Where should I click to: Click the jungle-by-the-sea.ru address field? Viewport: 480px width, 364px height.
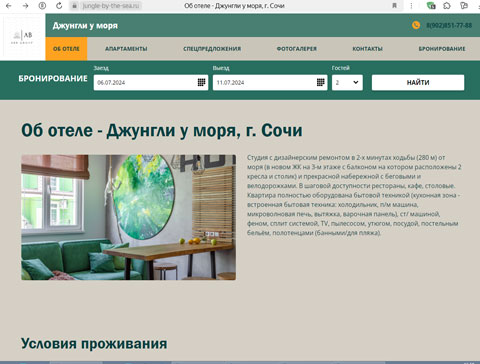click(111, 6)
